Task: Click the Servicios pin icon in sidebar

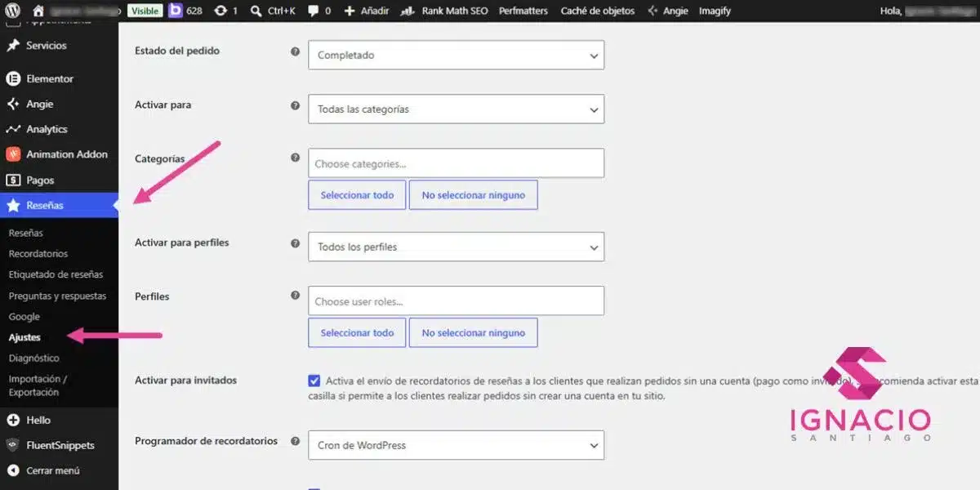Action: pyautogui.click(x=13, y=46)
